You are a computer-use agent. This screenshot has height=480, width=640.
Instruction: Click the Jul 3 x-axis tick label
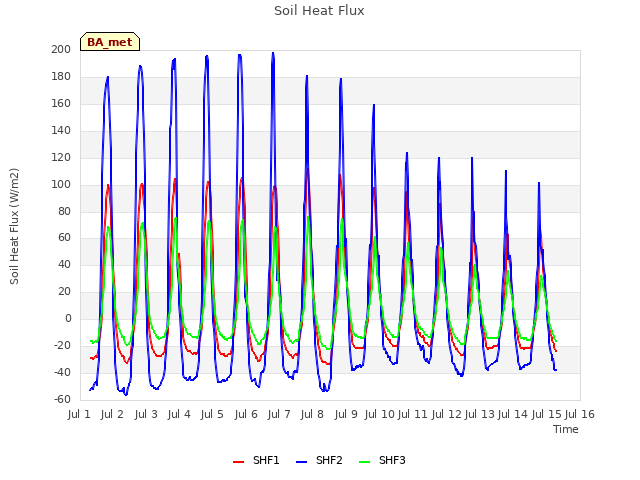146,414
